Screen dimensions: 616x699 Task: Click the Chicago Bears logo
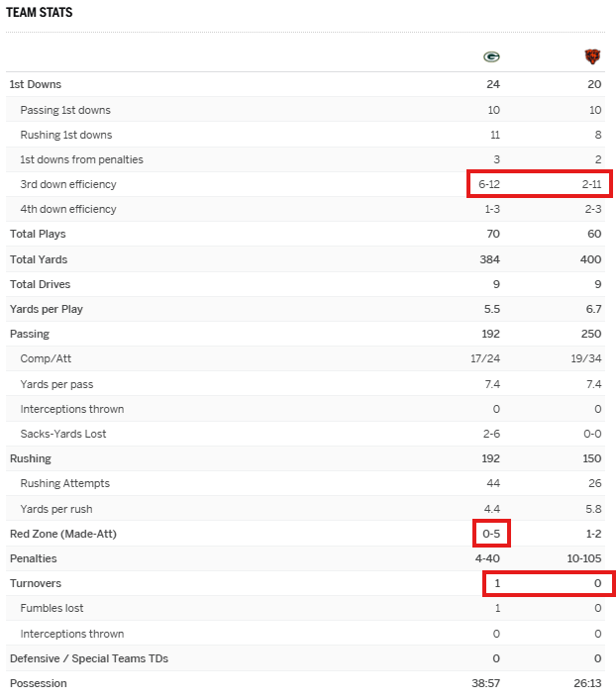tap(592, 56)
